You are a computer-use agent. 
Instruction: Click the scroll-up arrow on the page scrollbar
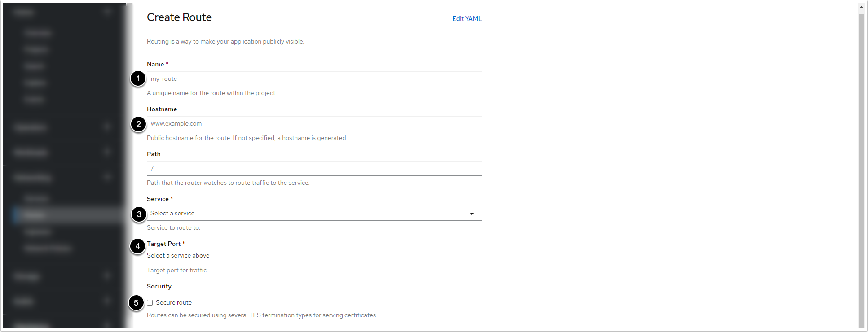click(x=861, y=7)
